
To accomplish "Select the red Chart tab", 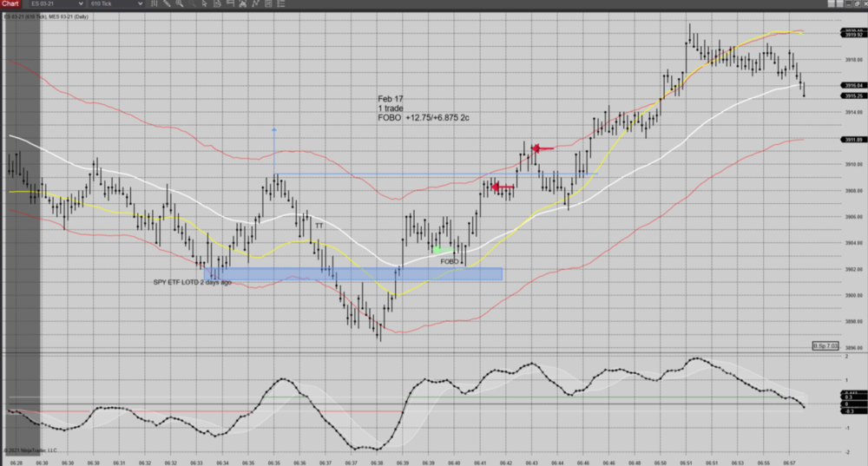I will coord(10,3).
